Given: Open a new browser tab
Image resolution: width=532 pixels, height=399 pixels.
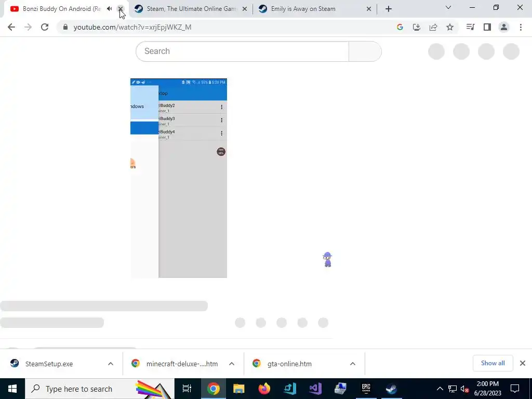Looking at the screenshot, I should point(389,9).
